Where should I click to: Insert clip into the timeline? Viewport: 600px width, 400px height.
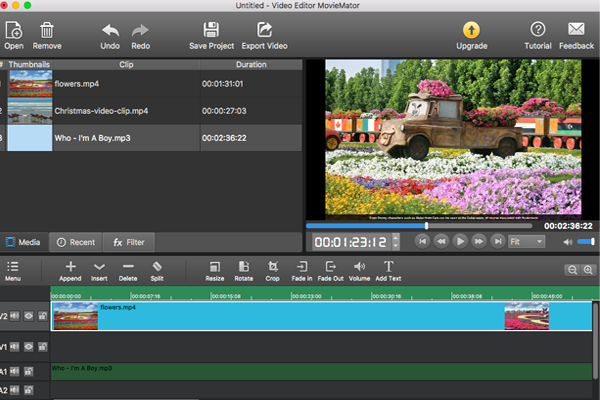pyautogui.click(x=99, y=271)
